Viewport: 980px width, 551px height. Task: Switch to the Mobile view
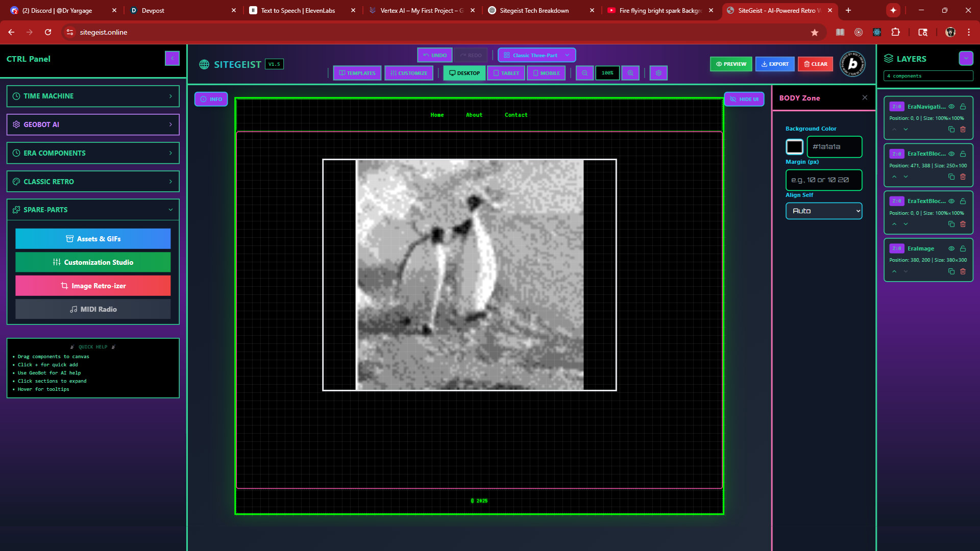click(x=546, y=73)
